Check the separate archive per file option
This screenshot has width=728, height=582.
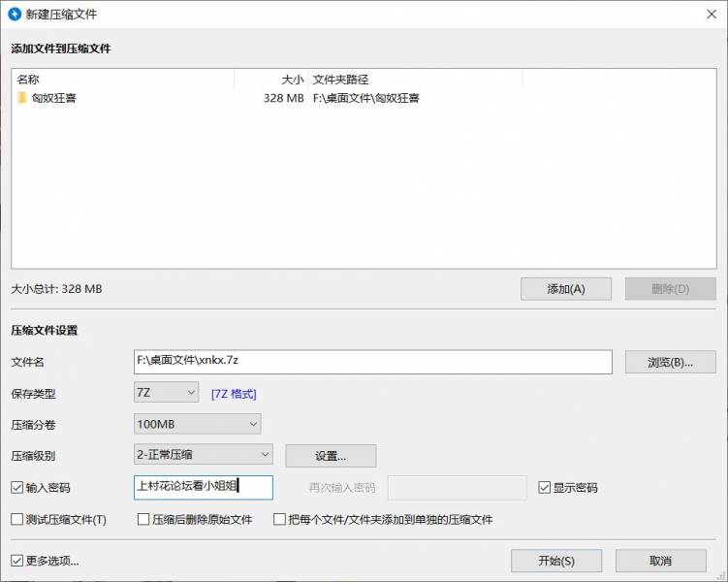[x=280, y=520]
